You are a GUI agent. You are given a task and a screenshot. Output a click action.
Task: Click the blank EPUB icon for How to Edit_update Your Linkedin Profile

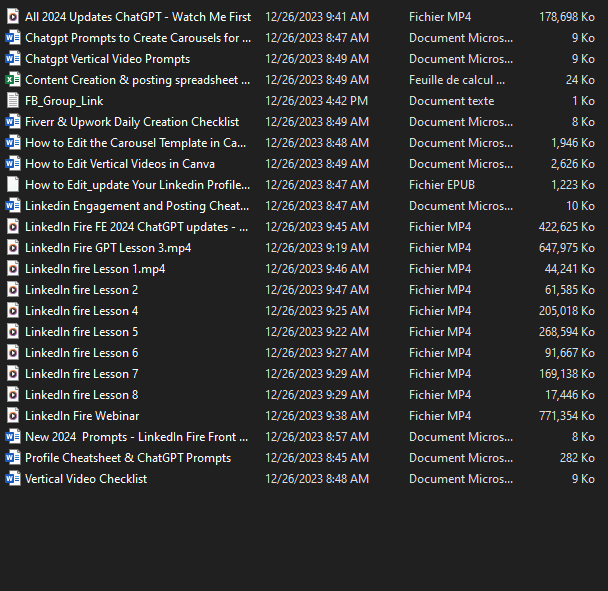coord(13,185)
